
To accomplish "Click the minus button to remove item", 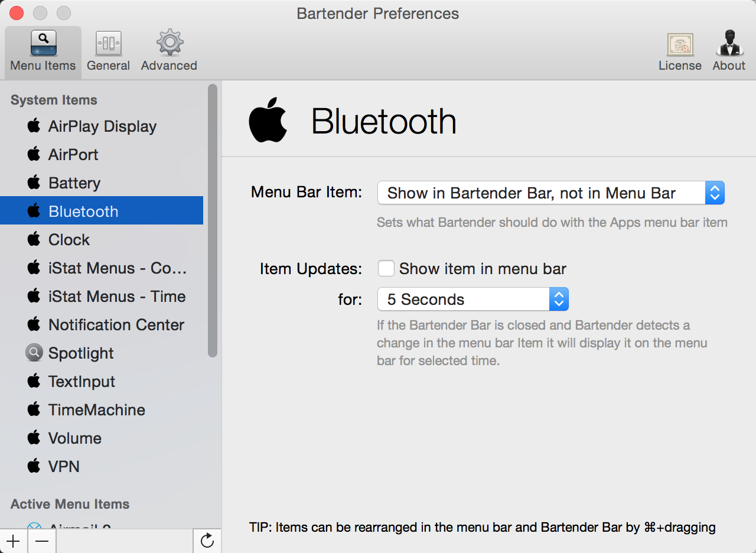I will 42,541.
